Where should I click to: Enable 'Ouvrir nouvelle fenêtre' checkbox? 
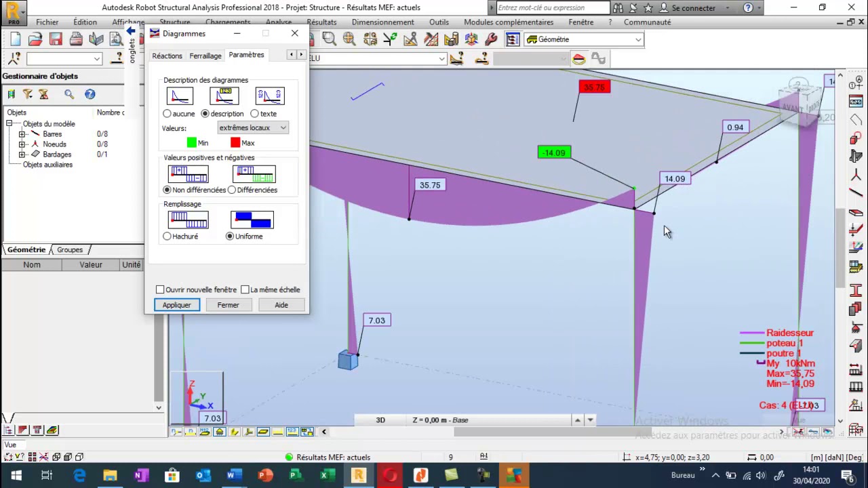click(x=160, y=290)
